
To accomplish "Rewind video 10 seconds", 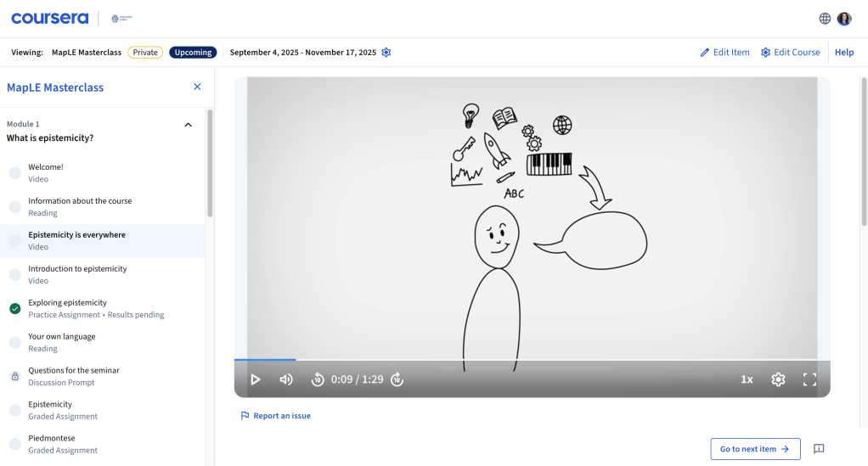I will click(x=318, y=379).
